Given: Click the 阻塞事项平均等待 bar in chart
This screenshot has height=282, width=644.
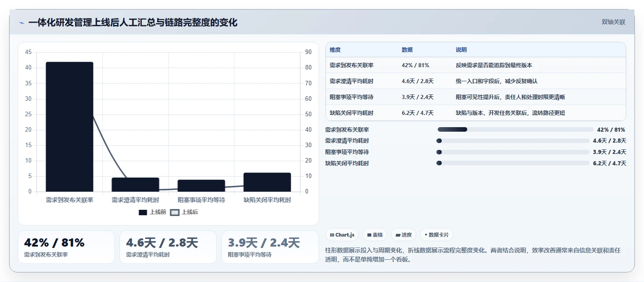Looking at the screenshot, I should pos(201,186).
